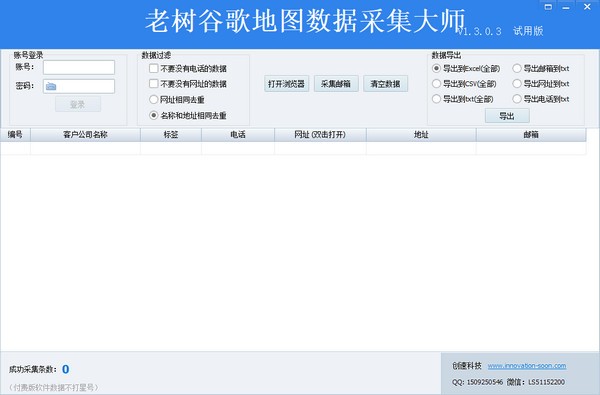Click the window menu icon in title bar

click(x=548, y=7)
